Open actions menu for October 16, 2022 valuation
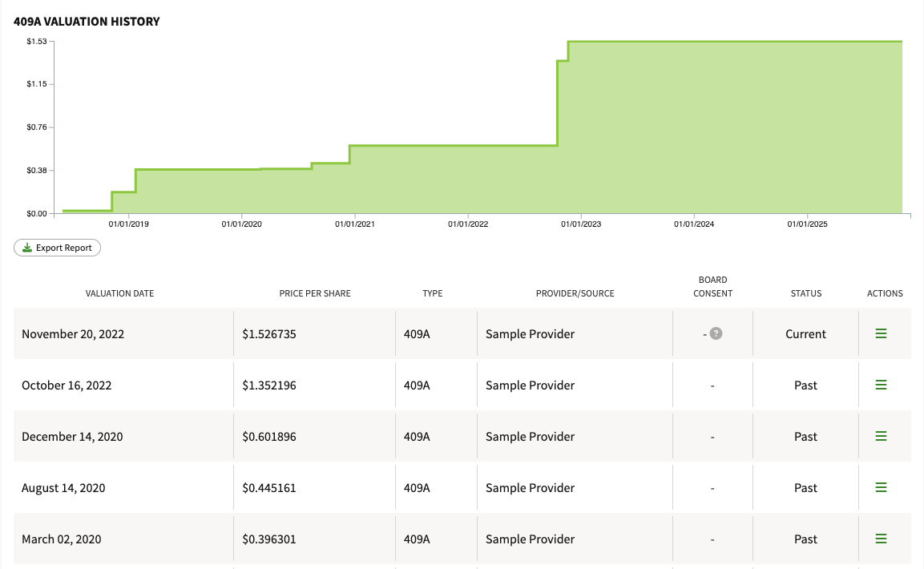The height and width of the screenshot is (569, 924). (881, 385)
